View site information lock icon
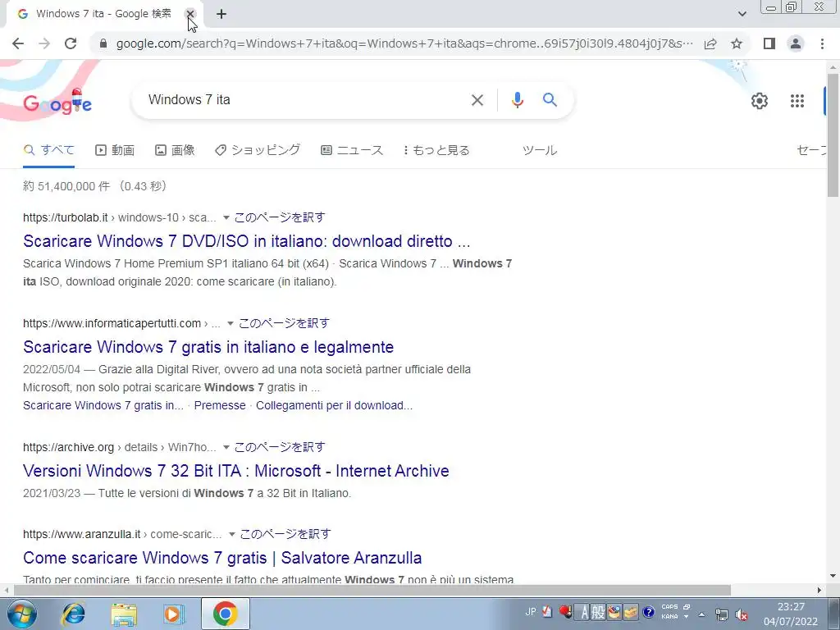 point(103,43)
